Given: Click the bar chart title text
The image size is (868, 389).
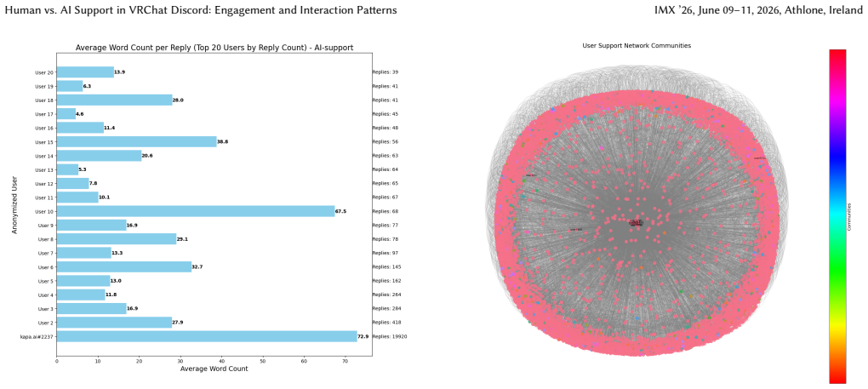Looking at the screenshot, I should click(x=214, y=49).
